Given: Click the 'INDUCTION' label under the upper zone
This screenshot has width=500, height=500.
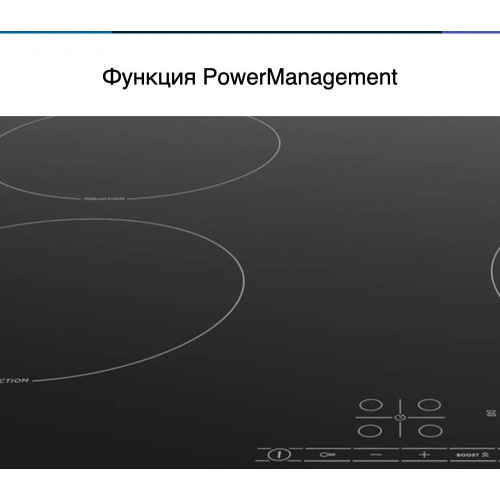Looking at the screenshot, I should [x=104, y=199].
